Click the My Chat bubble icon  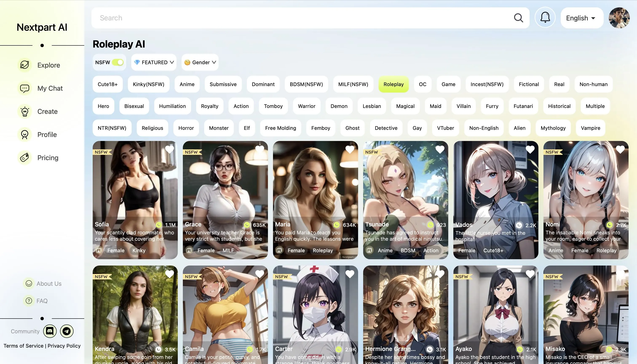(24, 88)
